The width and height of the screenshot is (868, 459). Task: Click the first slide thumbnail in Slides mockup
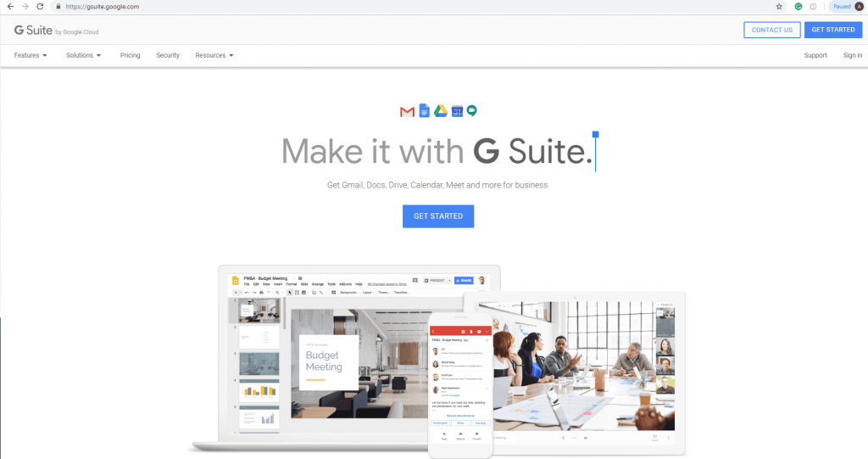(259, 311)
